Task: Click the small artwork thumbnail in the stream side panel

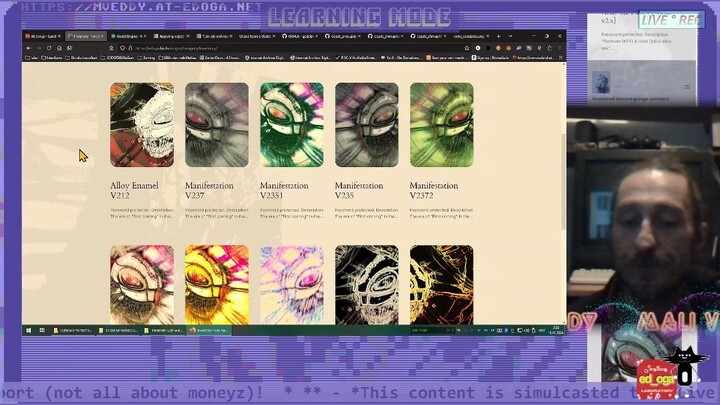Action: click(x=601, y=83)
